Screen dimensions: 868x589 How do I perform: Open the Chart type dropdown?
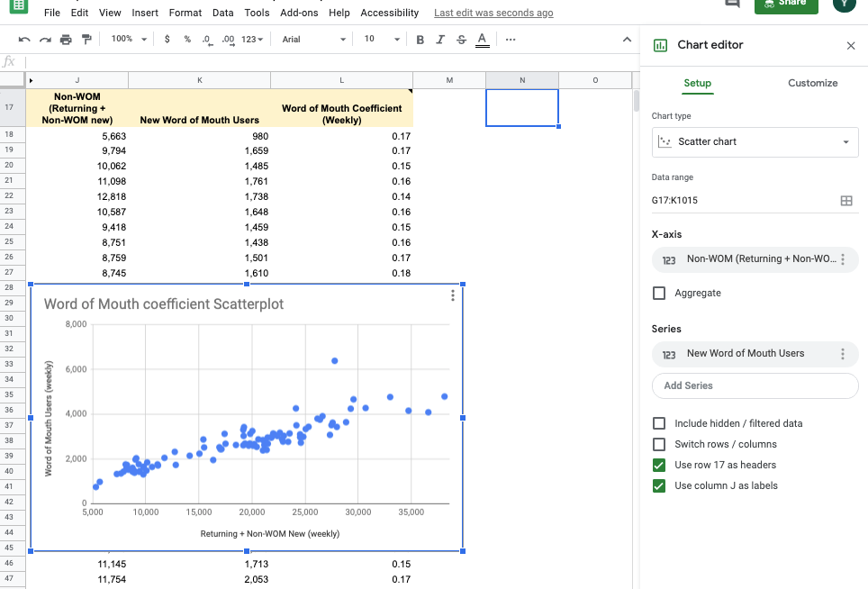click(755, 142)
